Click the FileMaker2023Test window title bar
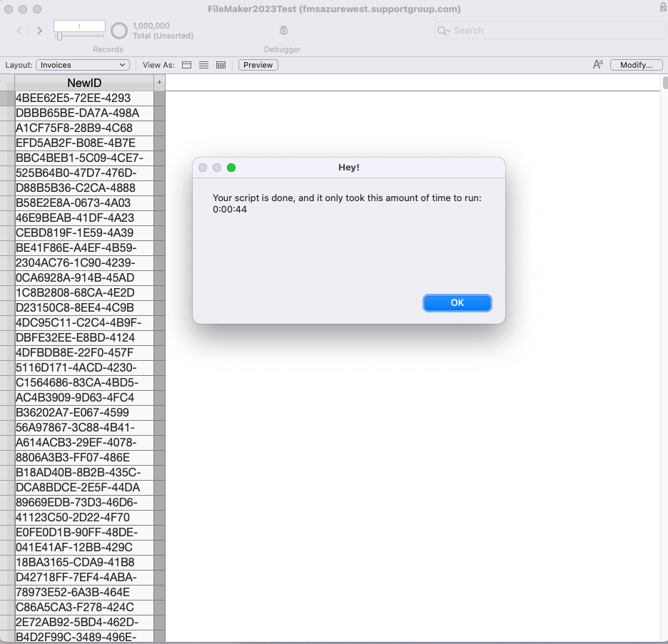 (334, 9)
